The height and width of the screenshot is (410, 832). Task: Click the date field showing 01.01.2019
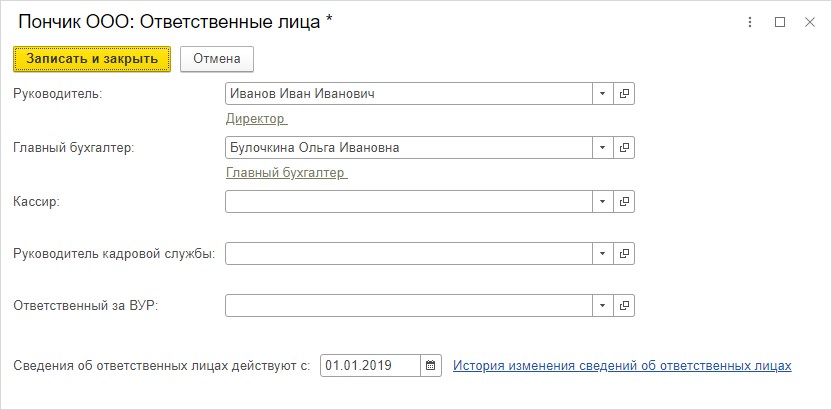coord(370,365)
